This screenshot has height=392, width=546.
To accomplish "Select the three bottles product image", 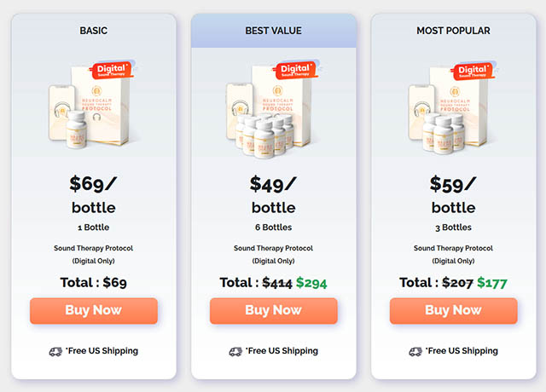I will (453, 108).
